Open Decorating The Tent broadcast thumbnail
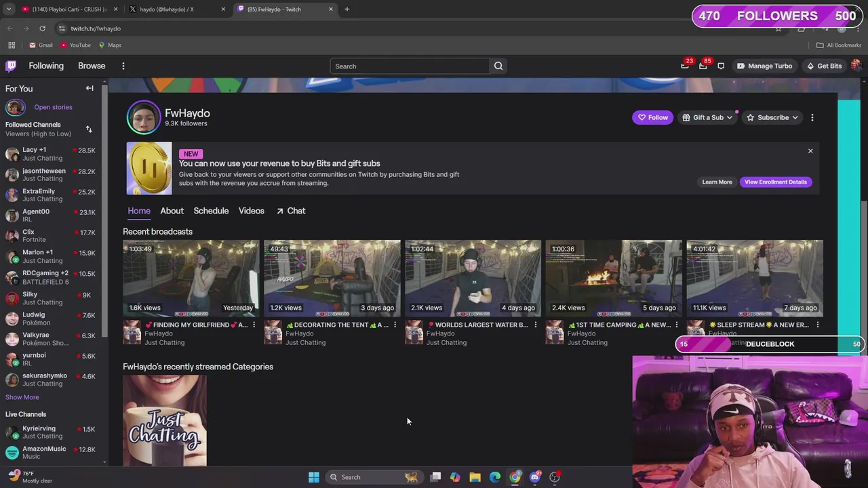The height and width of the screenshot is (488, 868). (x=332, y=278)
